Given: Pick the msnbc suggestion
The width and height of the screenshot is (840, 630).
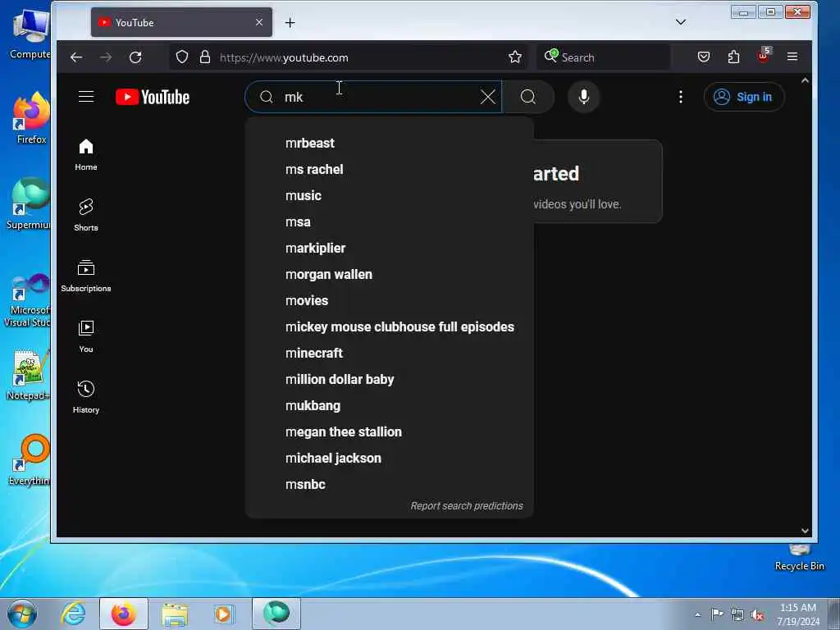Looking at the screenshot, I should [390, 484].
